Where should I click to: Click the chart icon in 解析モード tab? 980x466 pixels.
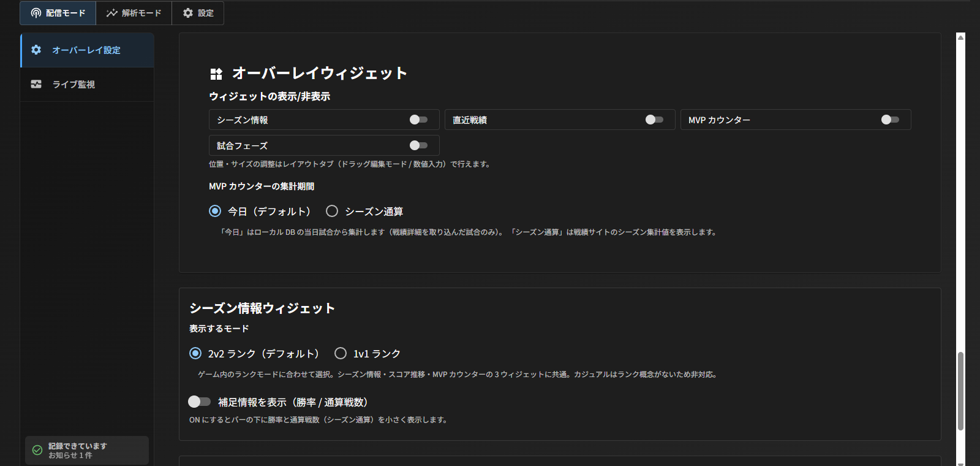tap(111, 13)
